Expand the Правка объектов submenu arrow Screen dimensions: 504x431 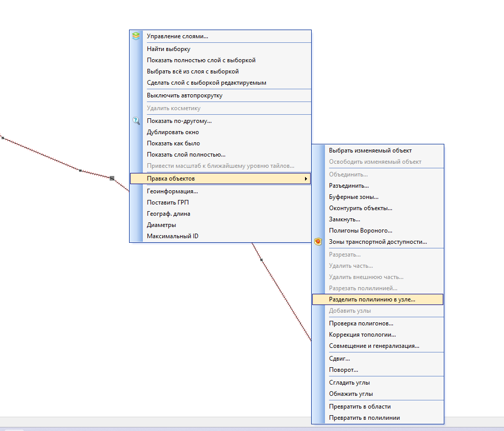pos(306,179)
